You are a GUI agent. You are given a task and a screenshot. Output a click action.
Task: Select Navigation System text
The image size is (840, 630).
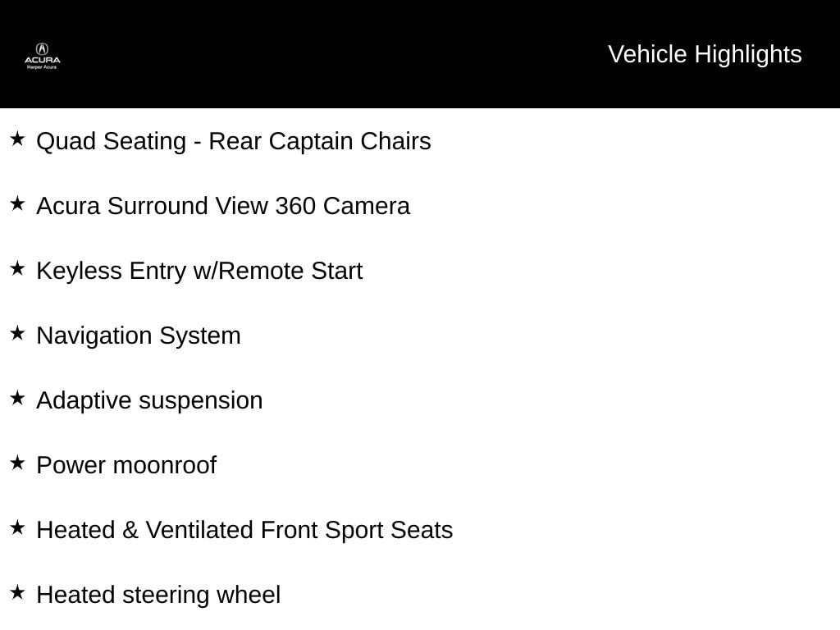138,336
